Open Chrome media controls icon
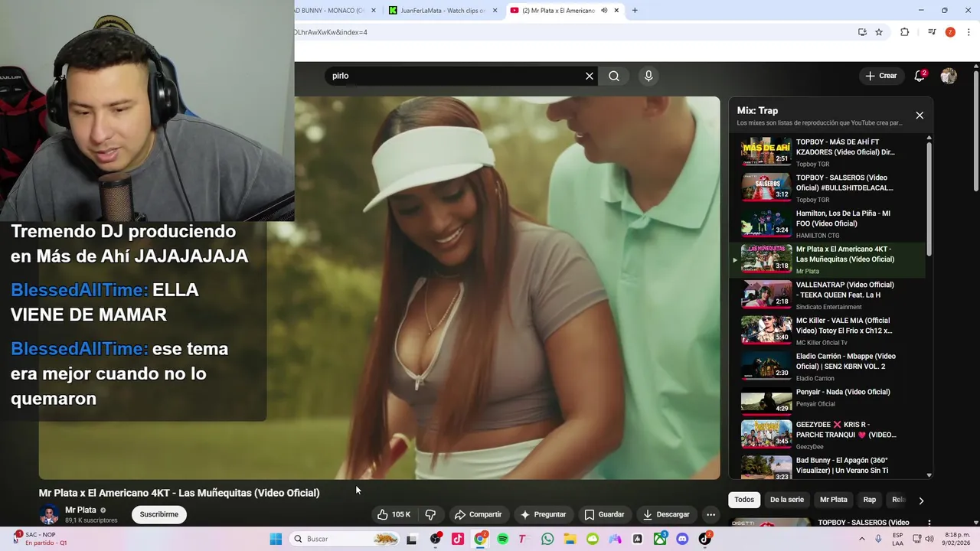The width and height of the screenshot is (980, 551). pyautogui.click(x=932, y=32)
